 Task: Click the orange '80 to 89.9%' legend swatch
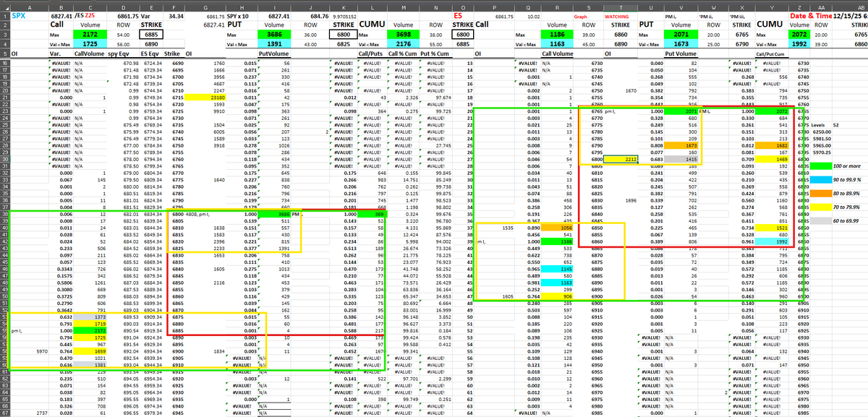[820, 194]
